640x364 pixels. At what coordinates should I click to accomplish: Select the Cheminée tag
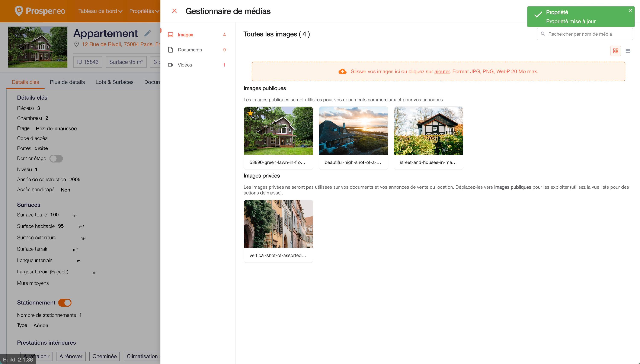coord(105,356)
